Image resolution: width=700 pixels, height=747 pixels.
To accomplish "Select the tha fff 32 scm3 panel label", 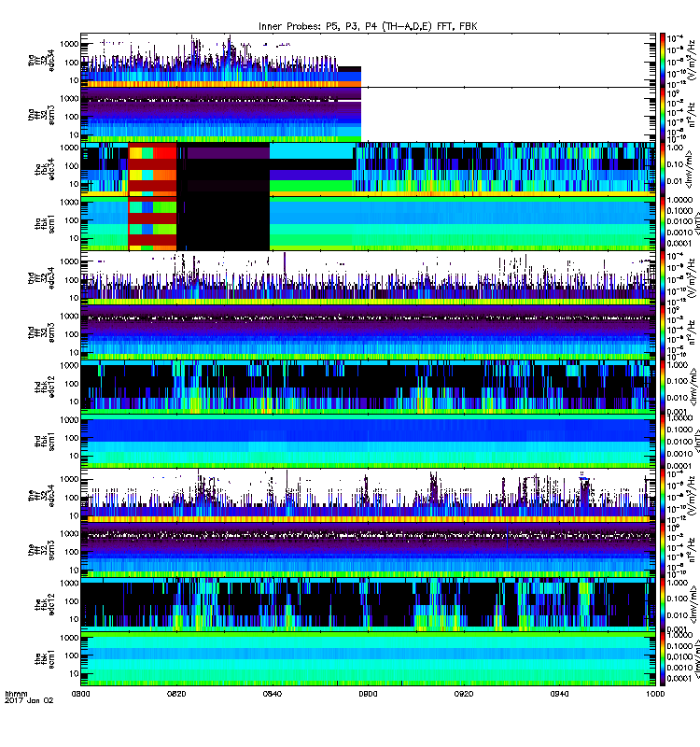I will [41, 115].
